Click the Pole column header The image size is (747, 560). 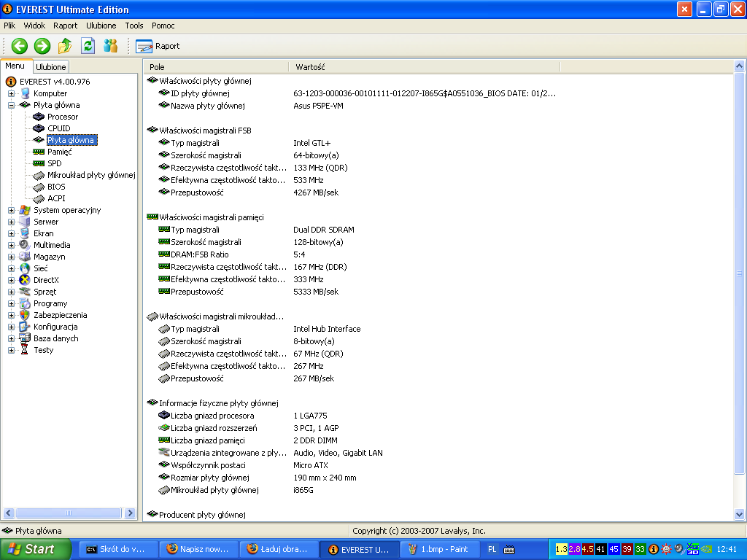click(216, 67)
